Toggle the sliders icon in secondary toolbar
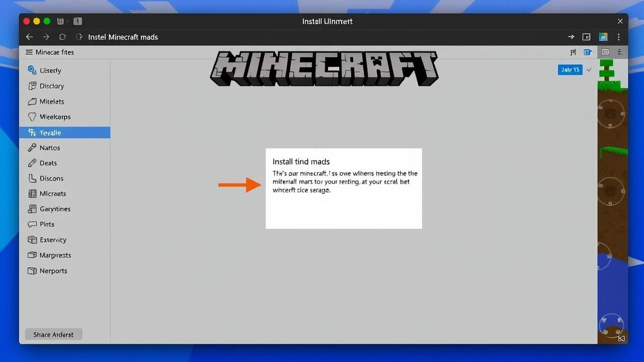Viewport: 644px width, 362px height. [x=619, y=52]
